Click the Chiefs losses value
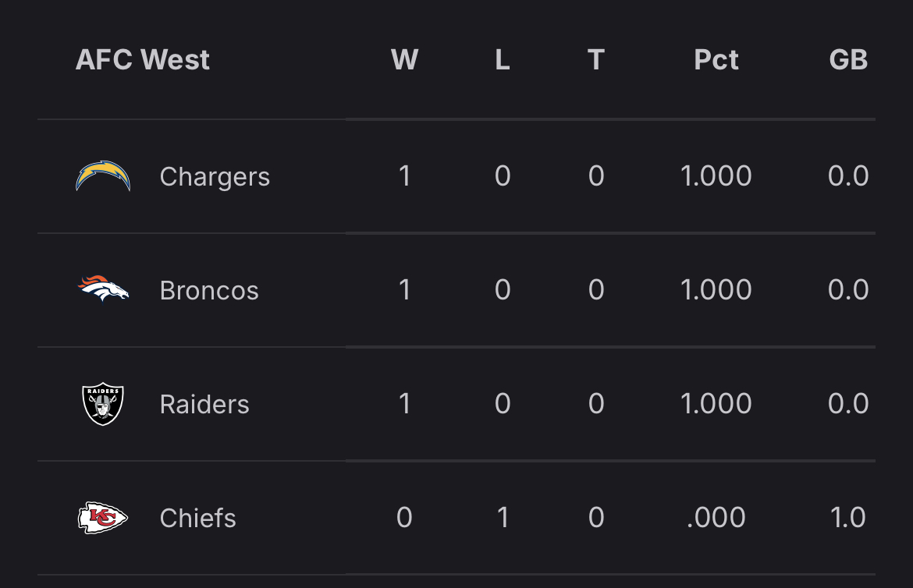 503,518
